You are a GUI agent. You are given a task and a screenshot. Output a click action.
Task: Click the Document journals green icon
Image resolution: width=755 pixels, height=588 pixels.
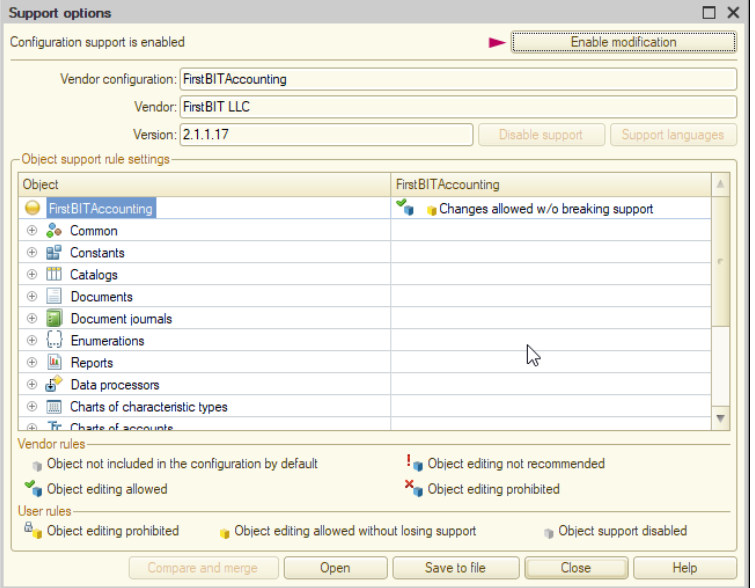tap(53, 318)
